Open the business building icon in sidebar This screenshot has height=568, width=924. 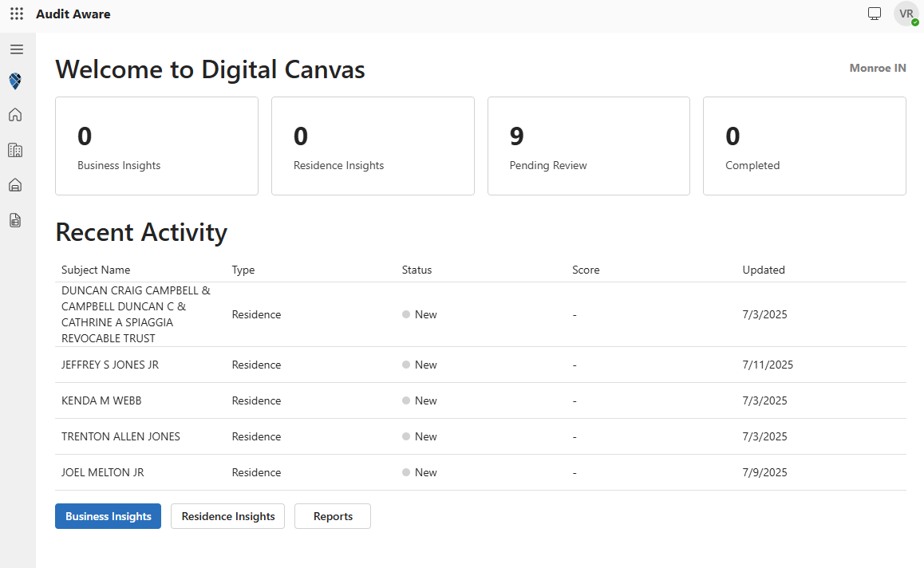[15, 150]
